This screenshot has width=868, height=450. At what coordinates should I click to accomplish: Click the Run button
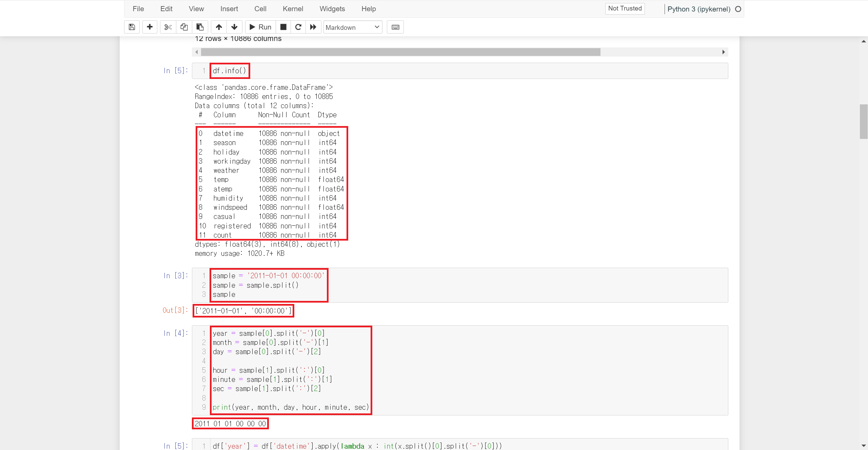point(260,27)
